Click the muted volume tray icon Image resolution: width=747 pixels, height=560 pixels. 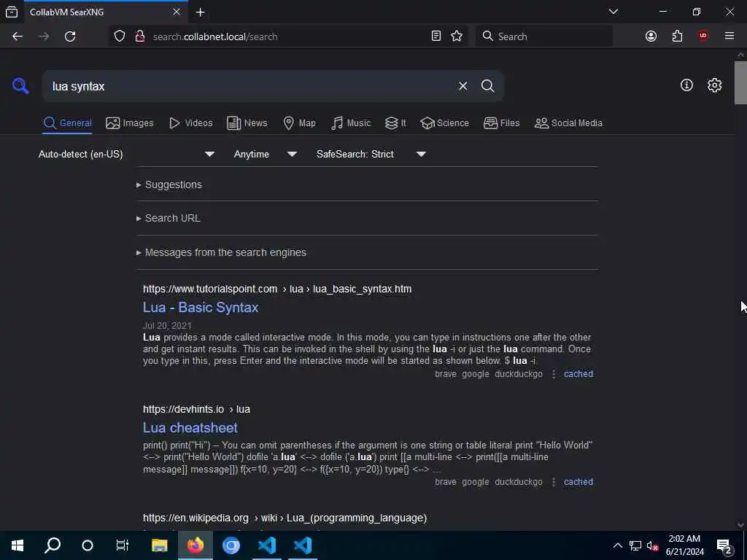(652, 546)
